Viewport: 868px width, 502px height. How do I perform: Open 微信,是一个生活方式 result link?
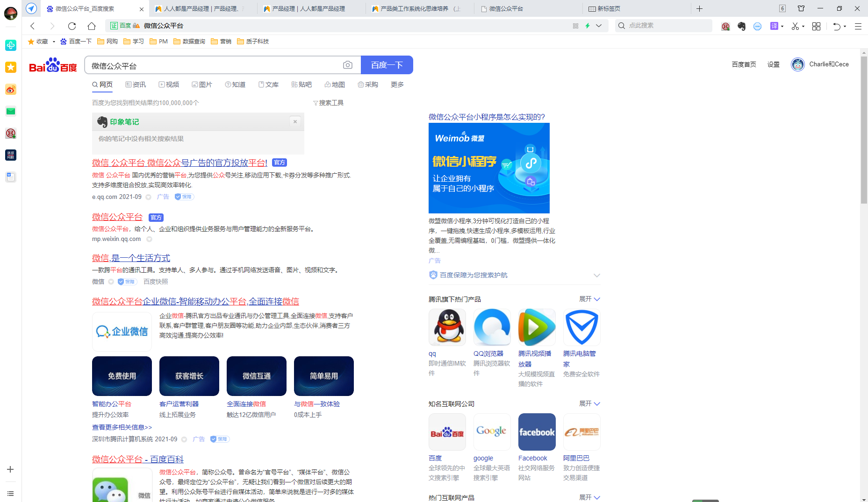pos(131,258)
